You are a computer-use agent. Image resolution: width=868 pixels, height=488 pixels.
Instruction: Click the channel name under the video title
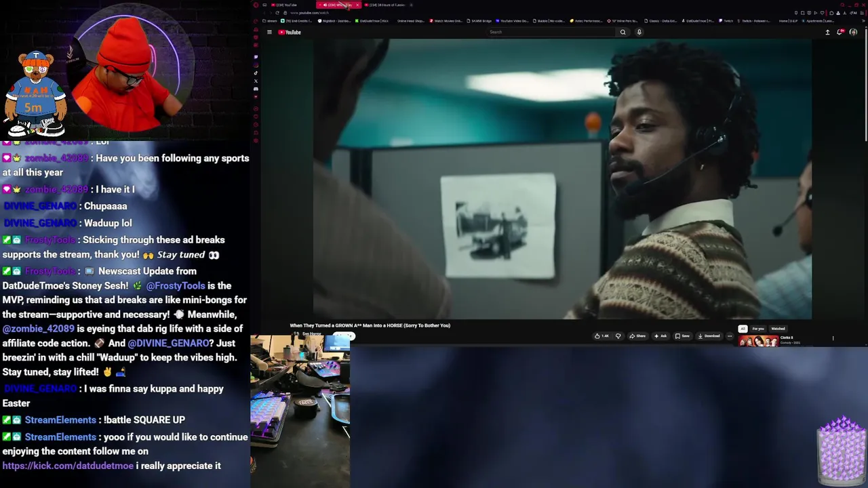click(311, 334)
